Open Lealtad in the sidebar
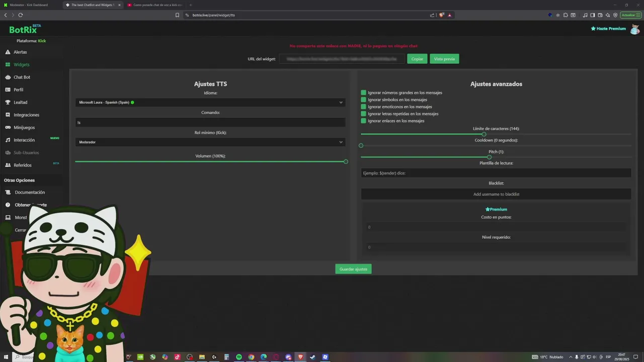Viewport: 644px width, 362px height. 20,103
